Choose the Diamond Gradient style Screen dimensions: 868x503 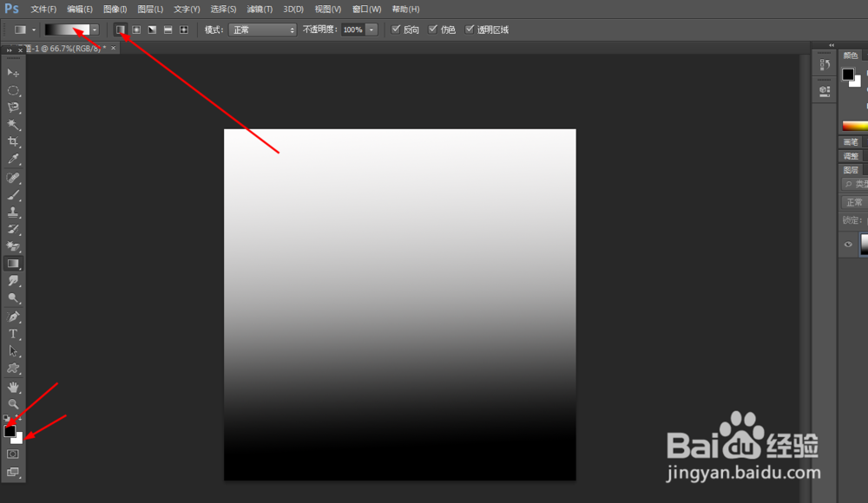click(x=184, y=29)
